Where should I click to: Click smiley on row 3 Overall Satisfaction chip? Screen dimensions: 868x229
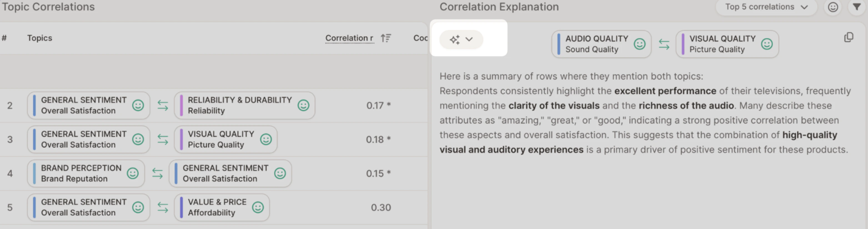[x=138, y=139]
